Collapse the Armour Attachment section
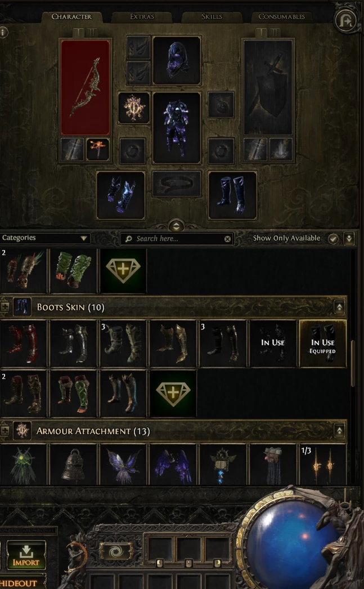The width and height of the screenshot is (364, 589). point(339,431)
